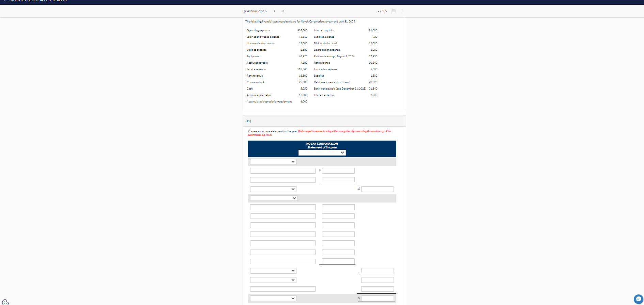
Task: Click the '62,920' equipment value
Action: tap(303, 57)
